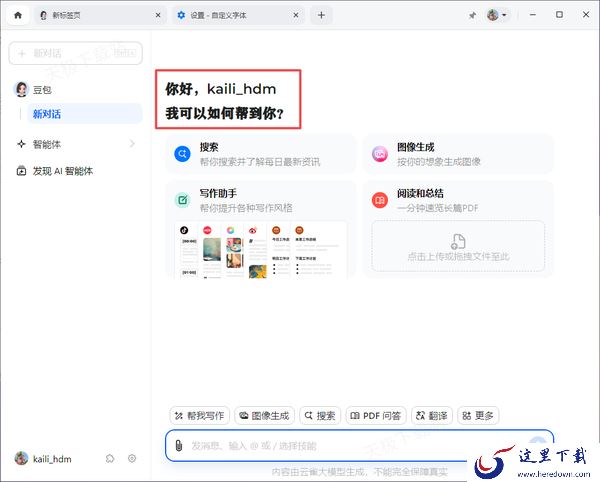Click the pin icon in the title bar
This screenshot has width=600, height=482.
click(x=472, y=15)
